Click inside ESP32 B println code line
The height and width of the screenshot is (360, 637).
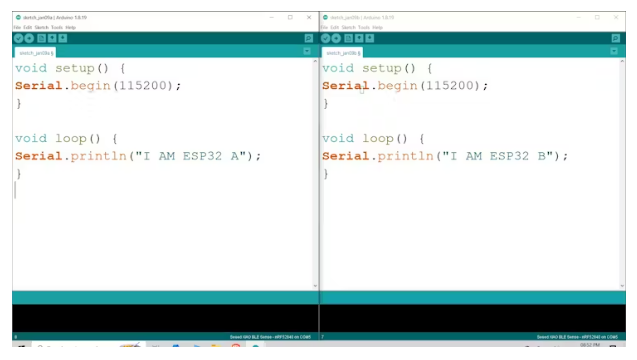click(x=445, y=156)
